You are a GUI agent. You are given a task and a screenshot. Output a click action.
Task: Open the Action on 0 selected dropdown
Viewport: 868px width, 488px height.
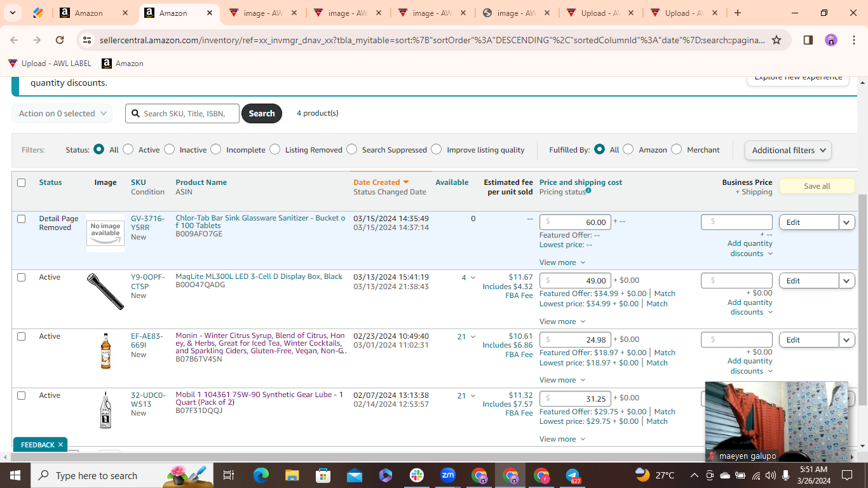[62, 113]
